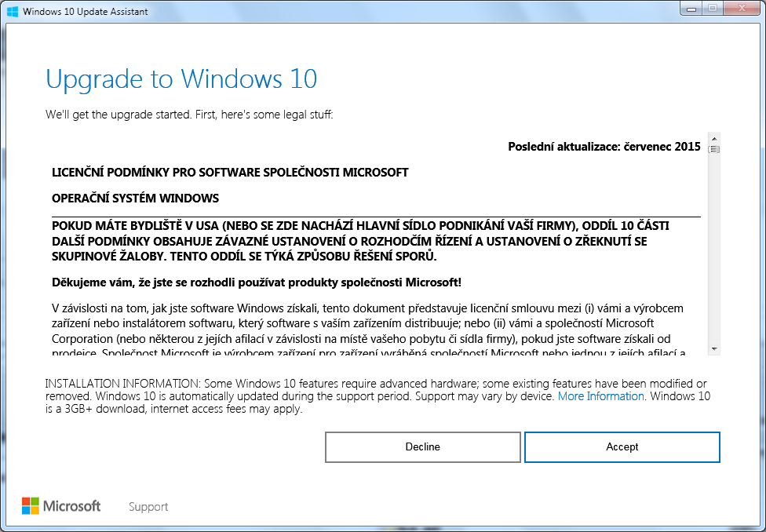The image size is (766, 532).
Task: Click the "LICENČNÍ PODMÍNKY PRO SOFTWARE" heading line
Action: 230,173
